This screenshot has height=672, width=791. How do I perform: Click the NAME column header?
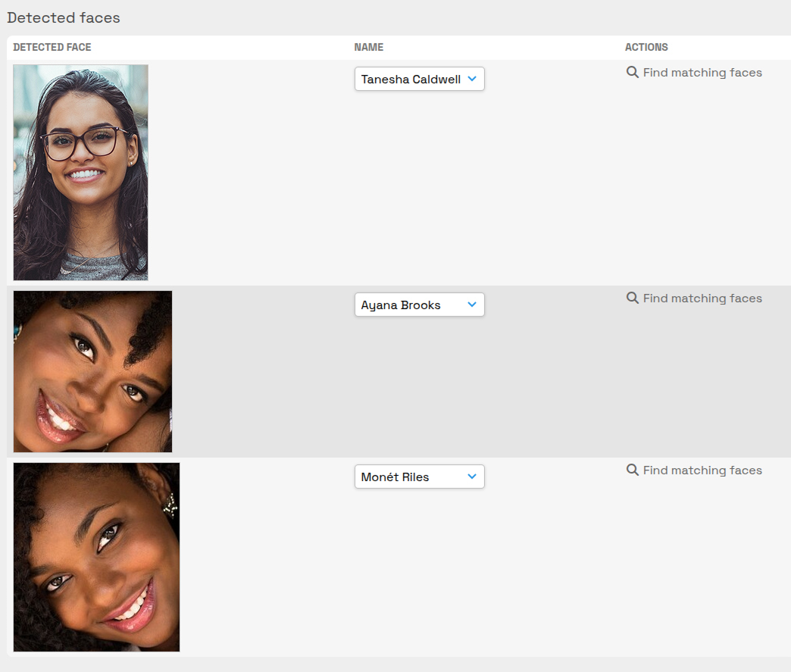click(x=368, y=47)
